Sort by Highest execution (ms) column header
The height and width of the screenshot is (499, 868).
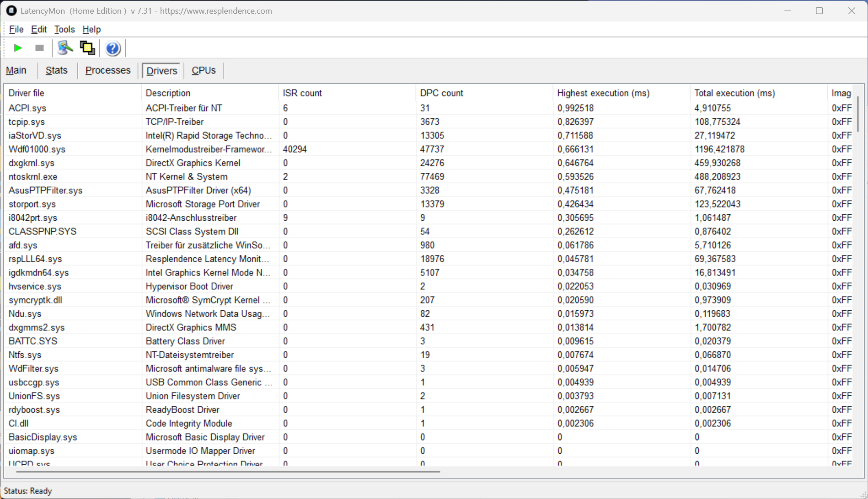[622, 93]
